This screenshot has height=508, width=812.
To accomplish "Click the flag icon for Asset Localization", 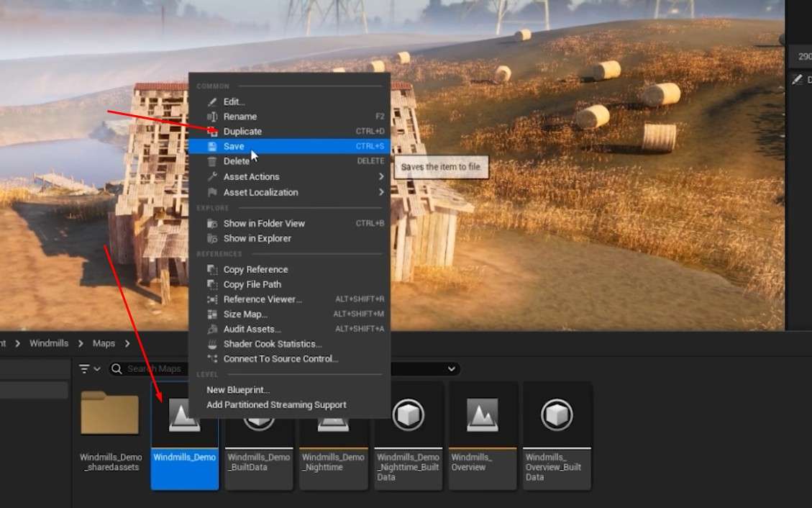I will coord(212,193).
